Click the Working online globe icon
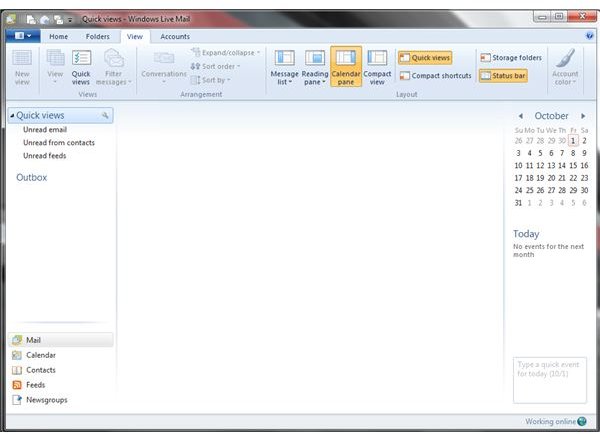Viewport: 600px width, 434px height. (582, 421)
